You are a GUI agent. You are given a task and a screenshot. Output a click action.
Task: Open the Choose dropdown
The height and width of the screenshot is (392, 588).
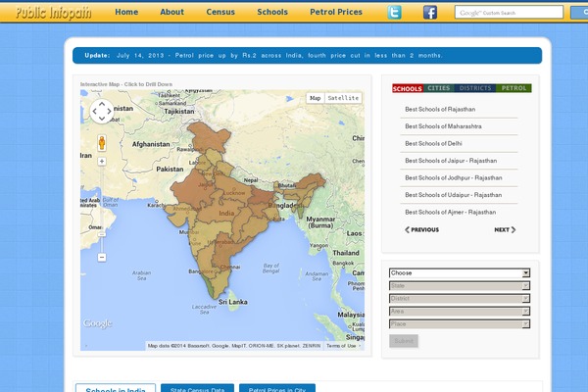click(x=460, y=273)
